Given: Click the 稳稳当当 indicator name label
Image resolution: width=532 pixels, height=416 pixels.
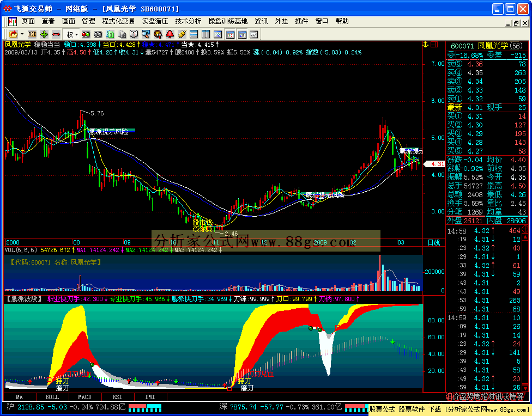Looking at the screenshot, I should tap(47, 45).
